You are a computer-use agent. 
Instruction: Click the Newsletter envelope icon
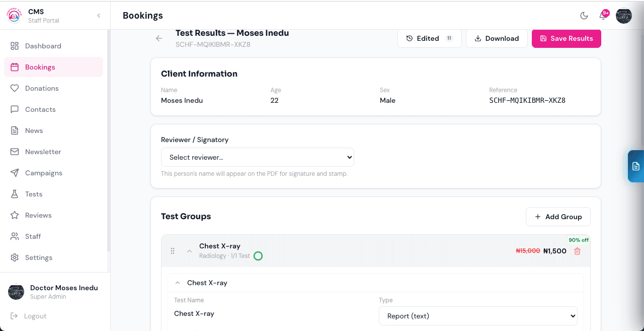[15, 152]
